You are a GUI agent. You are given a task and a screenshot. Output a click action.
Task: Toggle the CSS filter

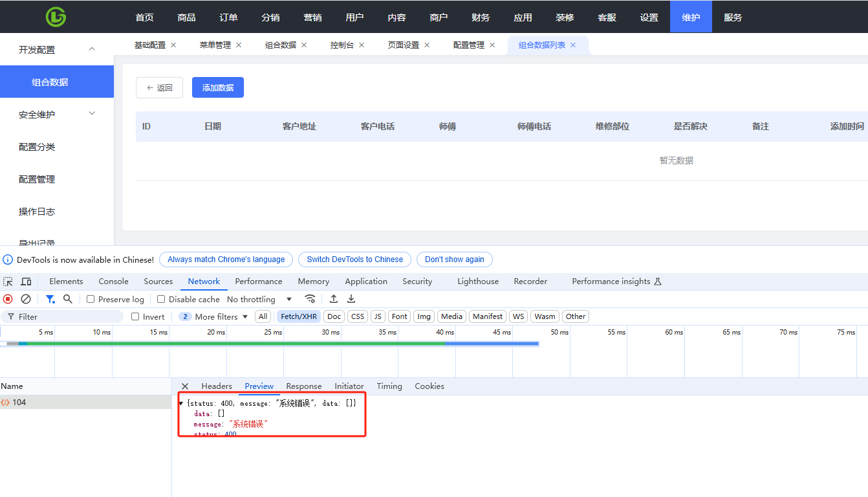coord(358,316)
